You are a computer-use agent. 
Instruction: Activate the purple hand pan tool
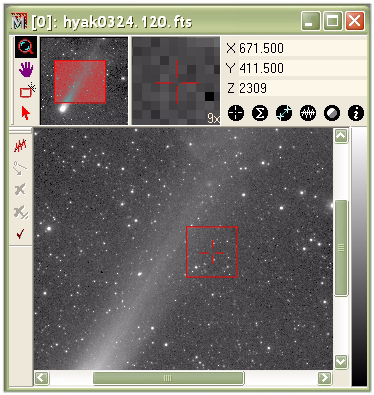[x=26, y=70]
